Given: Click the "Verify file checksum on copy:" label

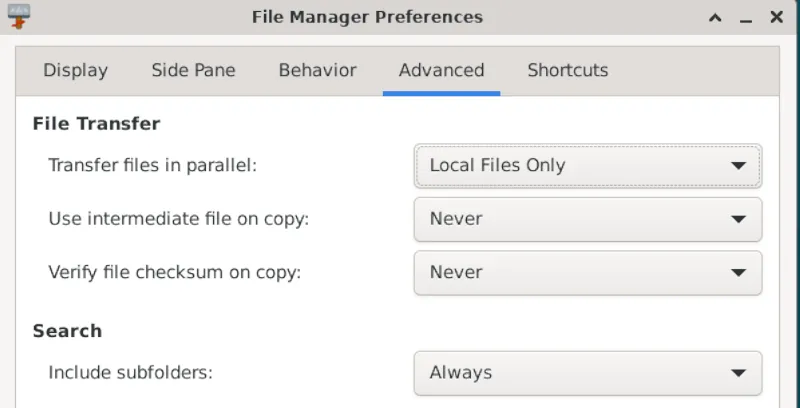Looking at the screenshot, I should 174,272.
